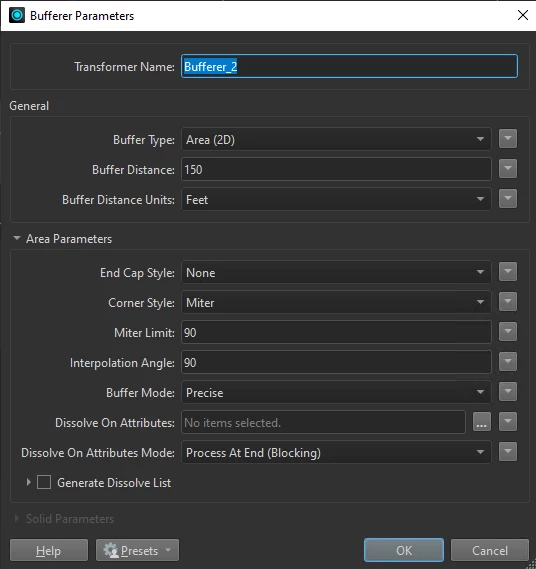Confirm settings with the OK button
This screenshot has height=569, width=536.
click(x=404, y=550)
